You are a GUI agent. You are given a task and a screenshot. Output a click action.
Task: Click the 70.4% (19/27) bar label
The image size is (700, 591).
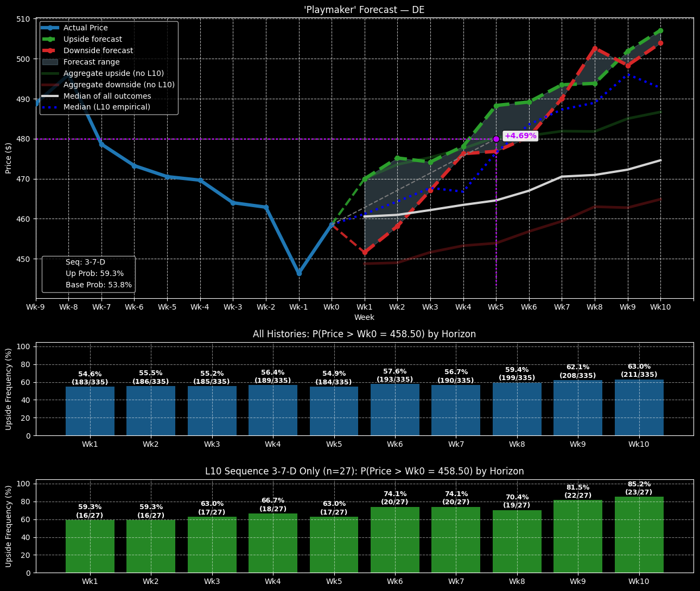(517, 502)
